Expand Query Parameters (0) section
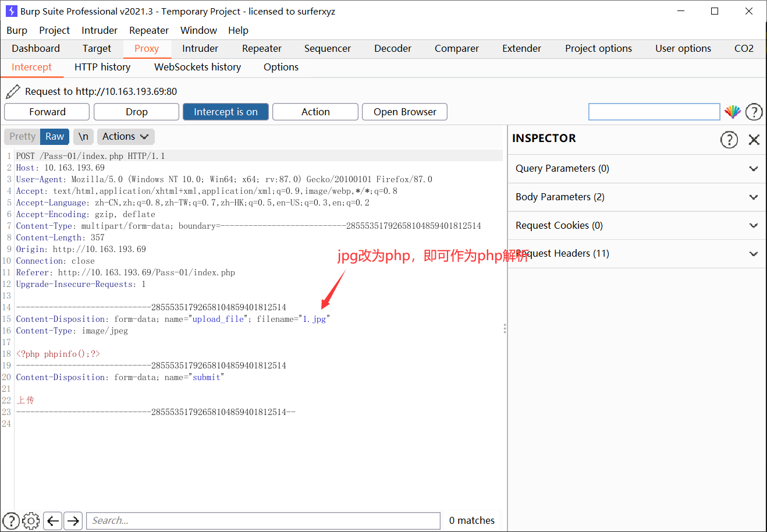The width and height of the screenshot is (767, 532). (x=637, y=168)
